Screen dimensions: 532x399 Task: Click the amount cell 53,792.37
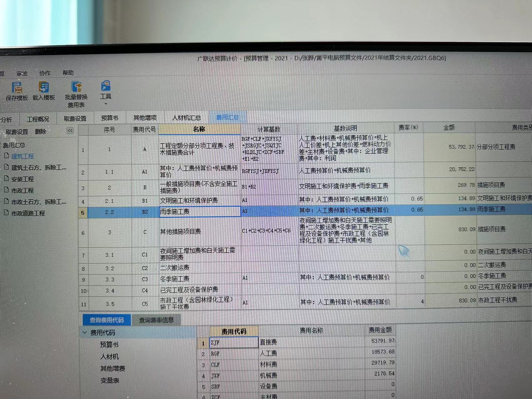pos(449,147)
